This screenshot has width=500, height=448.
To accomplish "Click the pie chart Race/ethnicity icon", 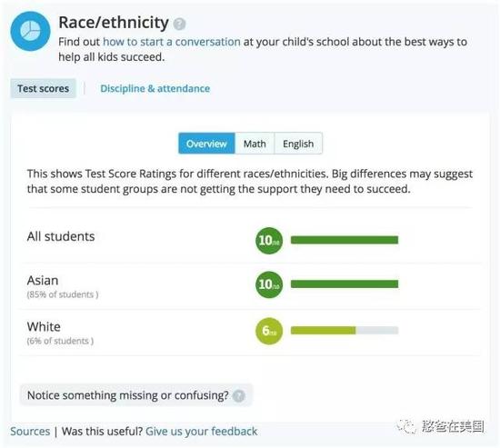I will pos(30,31).
